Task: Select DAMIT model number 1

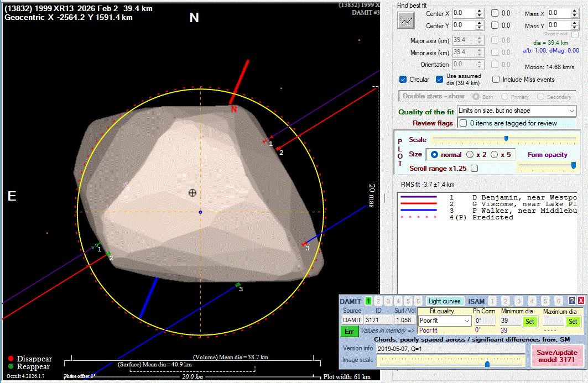Action: (x=368, y=301)
